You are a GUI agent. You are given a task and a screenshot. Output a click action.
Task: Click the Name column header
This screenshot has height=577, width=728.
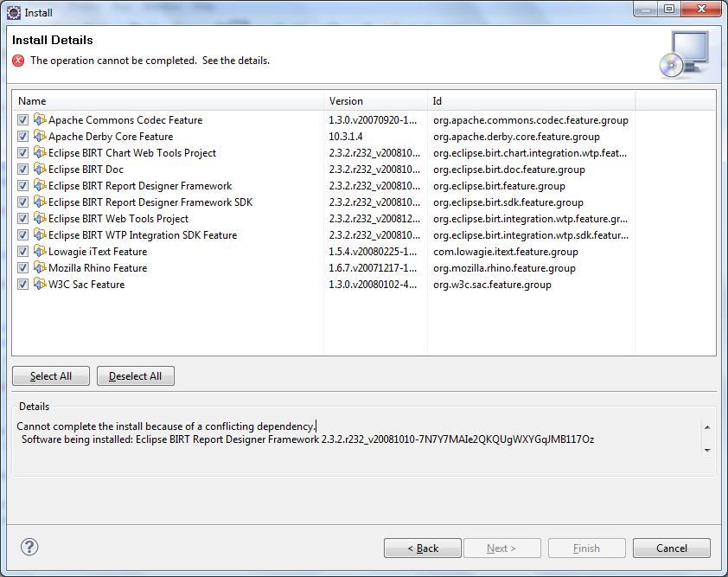168,101
